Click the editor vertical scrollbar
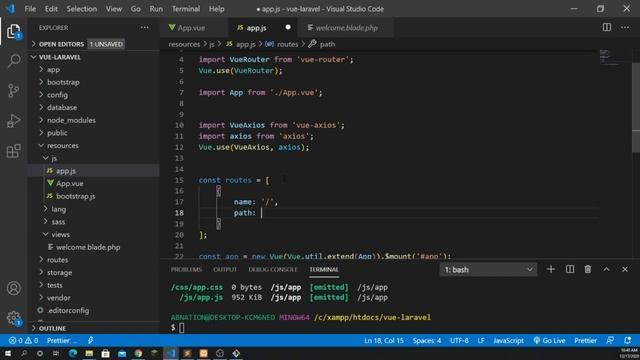 [636, 107]
